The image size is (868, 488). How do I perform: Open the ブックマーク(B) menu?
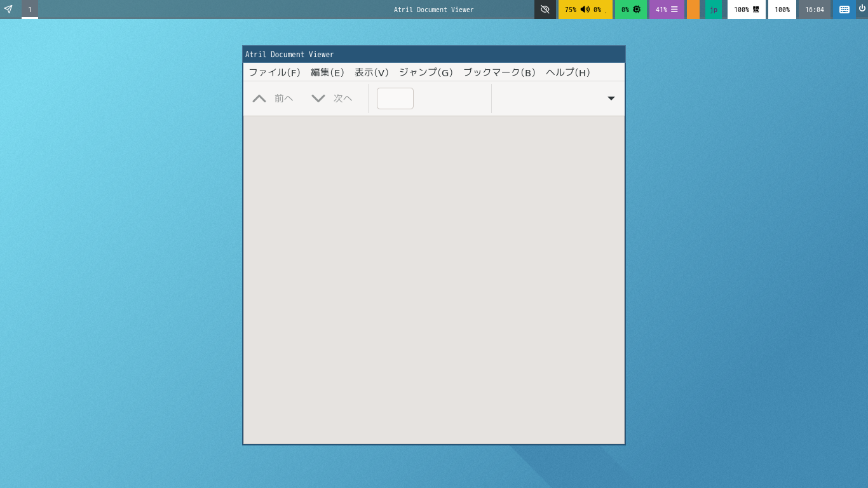(499, 72)
